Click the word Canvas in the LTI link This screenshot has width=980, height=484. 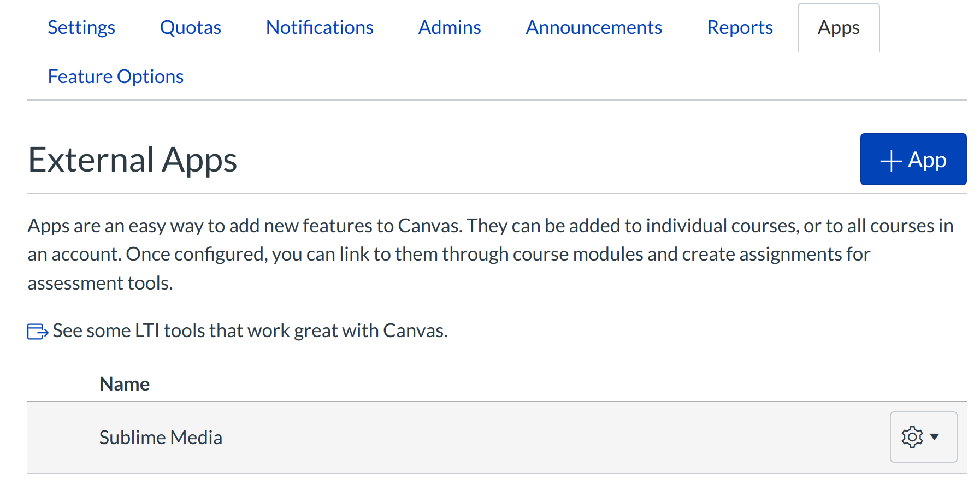point(414,331)
